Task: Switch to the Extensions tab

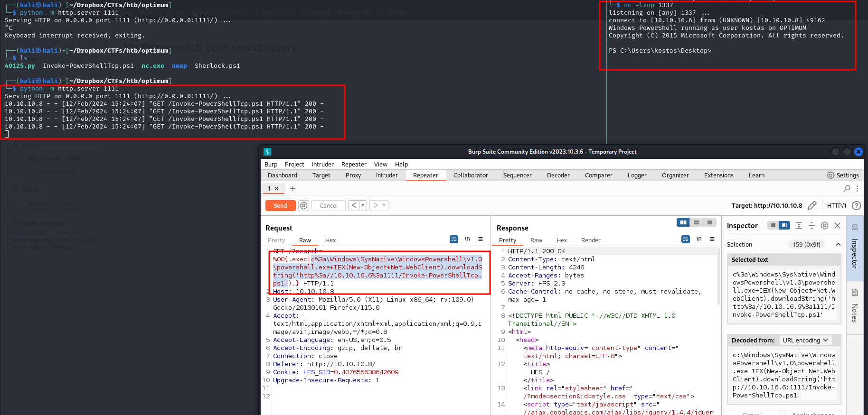Action: coord(719,175)
